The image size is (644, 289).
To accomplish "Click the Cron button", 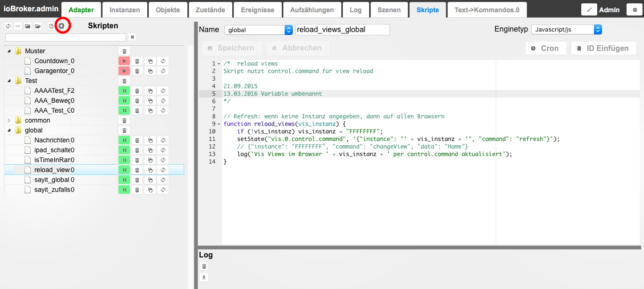I will [x=545, y=48].
